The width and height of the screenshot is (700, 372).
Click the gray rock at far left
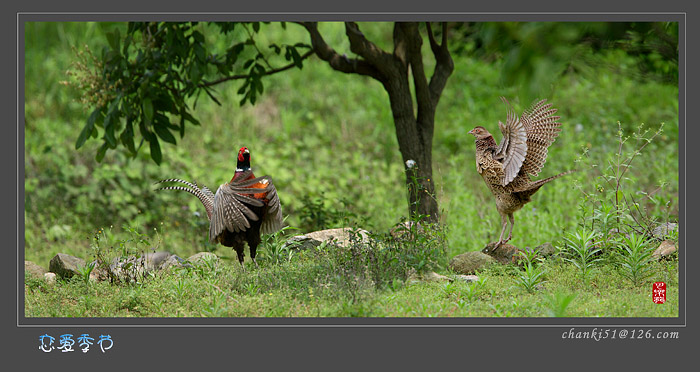(x=66, y=265)
